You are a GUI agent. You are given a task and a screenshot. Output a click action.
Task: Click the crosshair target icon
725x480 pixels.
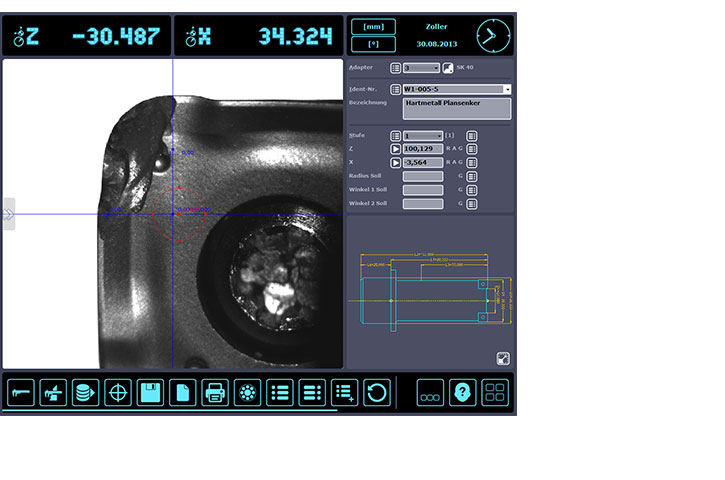tap(118, 392)
